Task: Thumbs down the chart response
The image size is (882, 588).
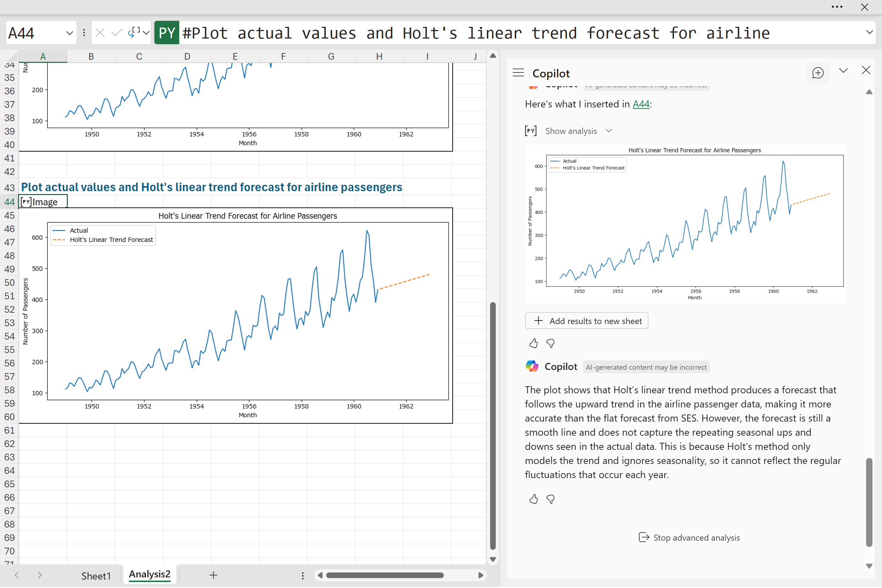Action: coord(551,343)
